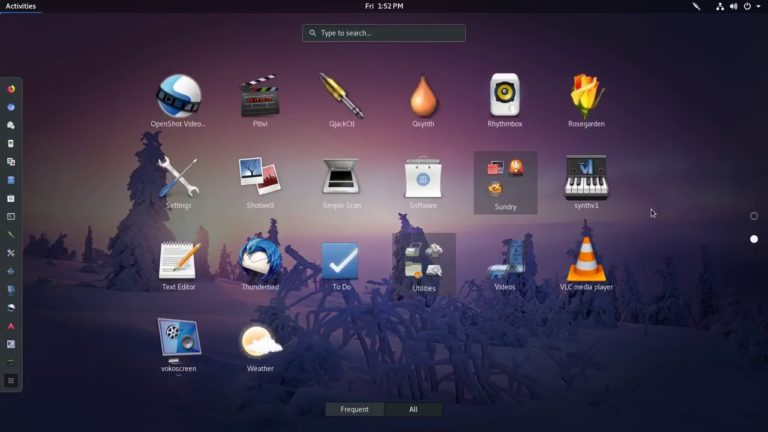This screenshot has height=432, width=768.
Task: Launch synthv1 synthesizer
Action: (x=586, y=182)
